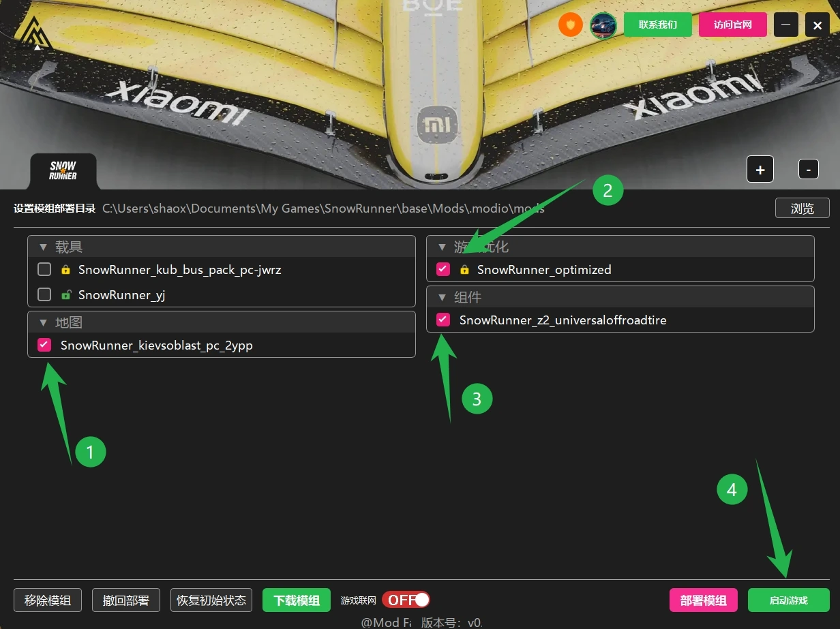The image size is (840, 629).
Task: Click the orange shield icon
Action: (570, 25)
